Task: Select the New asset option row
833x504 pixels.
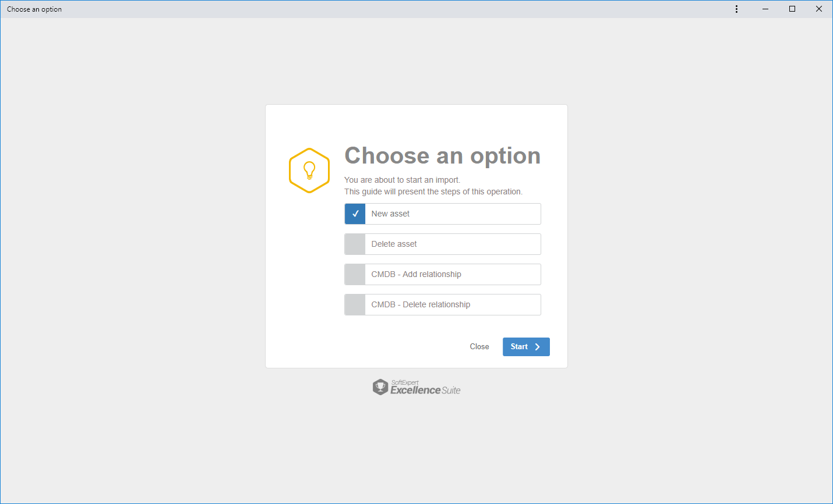Action: 443,214
